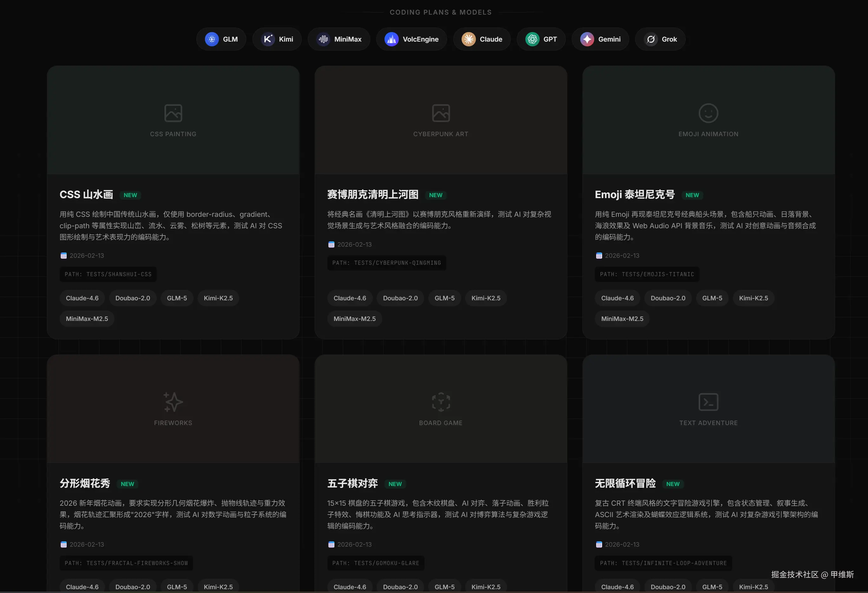This screenshot has width=868, height=593.
Task: Click the VolcEngine logo icon
Action: click(x=391, y=39)
